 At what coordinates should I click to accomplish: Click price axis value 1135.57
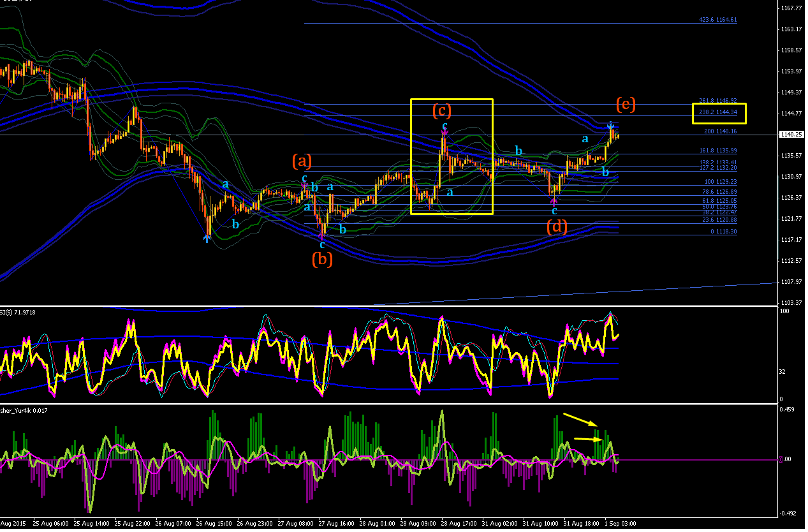click(x=792, y=156)
